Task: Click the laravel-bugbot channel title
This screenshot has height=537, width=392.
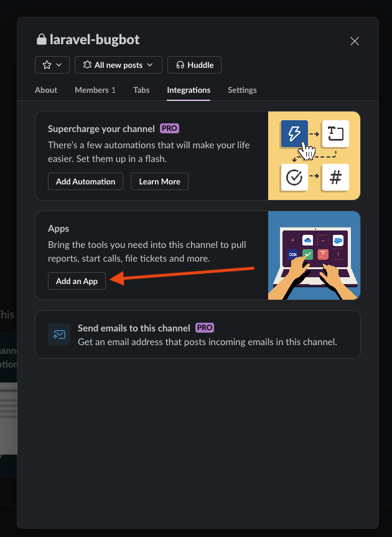Action: [x=95, y=40]
